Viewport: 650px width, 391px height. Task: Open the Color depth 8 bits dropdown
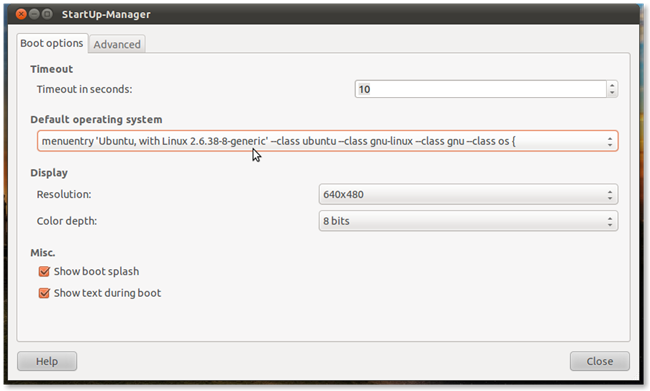pos(468,221)
